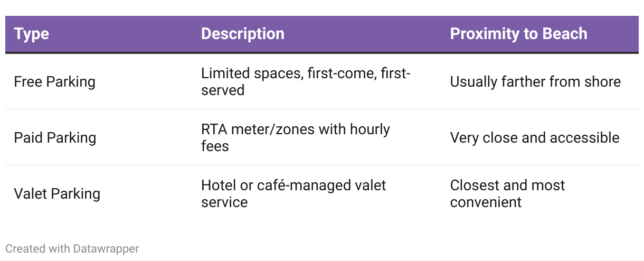Select the Paid Parking cell
Viewport: 644px width, 261px height.
(55, 138)
